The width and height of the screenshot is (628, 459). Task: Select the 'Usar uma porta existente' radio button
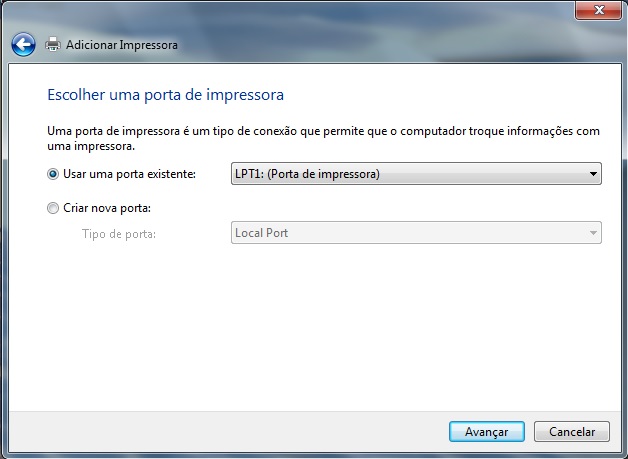tap(53, 174)
